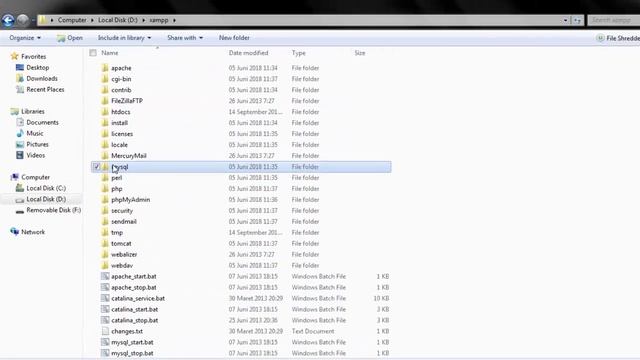640x360 pixels.
Task: Select the MercuryMail folder icon
Action: click(105, 156)
